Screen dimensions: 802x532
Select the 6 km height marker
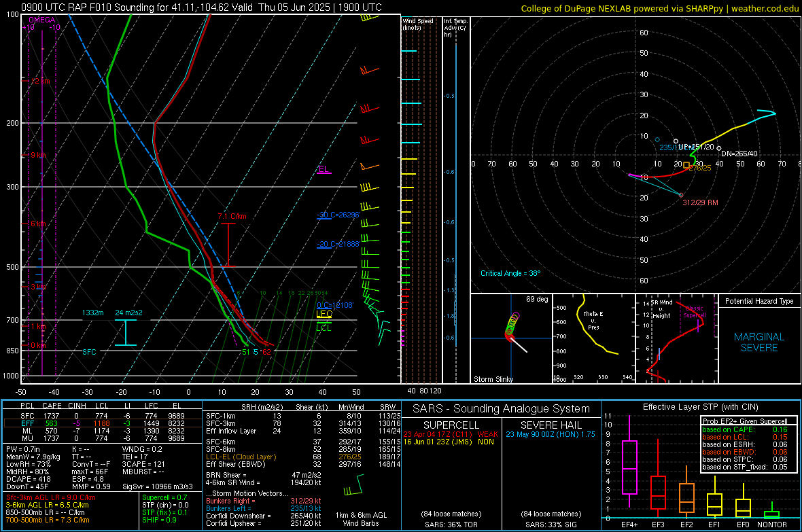[x=37, y=224]
